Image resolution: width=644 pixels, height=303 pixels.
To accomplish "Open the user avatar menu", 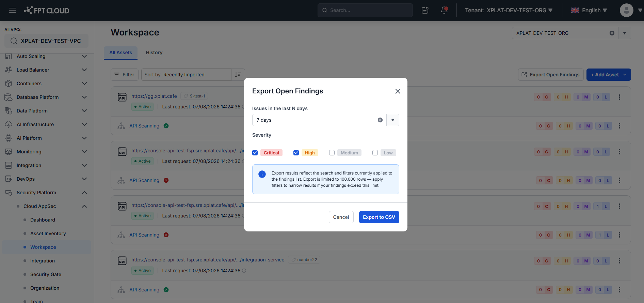I will (x=626, y=10).
